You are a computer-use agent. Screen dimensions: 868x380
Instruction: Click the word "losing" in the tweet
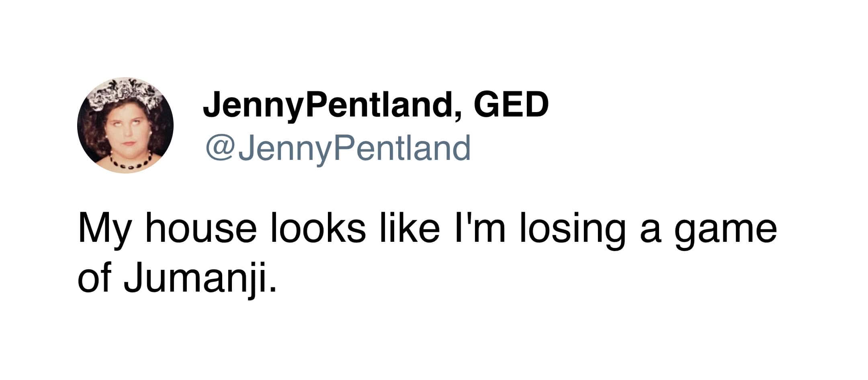(571, 229)
